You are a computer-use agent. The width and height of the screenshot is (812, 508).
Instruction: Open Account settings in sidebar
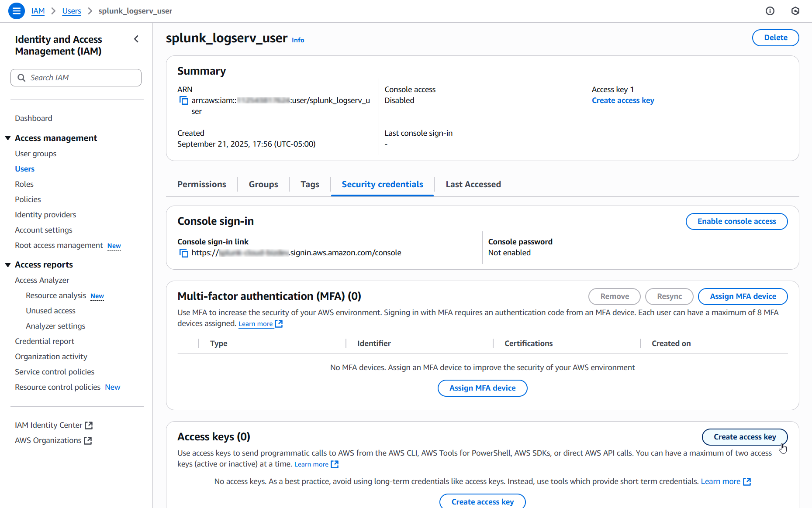point(44,230)
